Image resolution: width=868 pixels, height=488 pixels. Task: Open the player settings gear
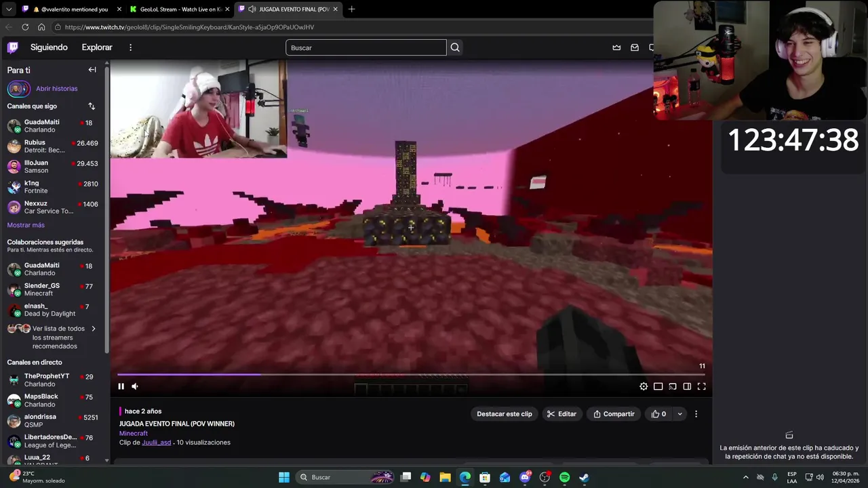(x=644, y=386)
